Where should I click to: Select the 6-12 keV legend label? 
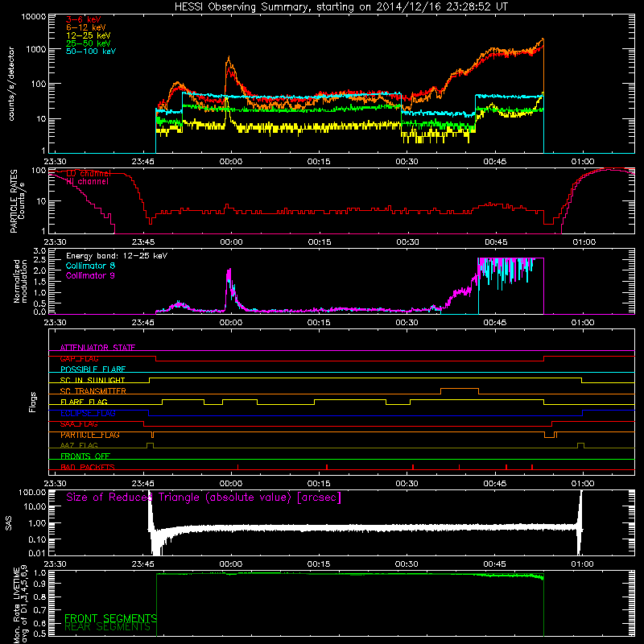[86, 27]
